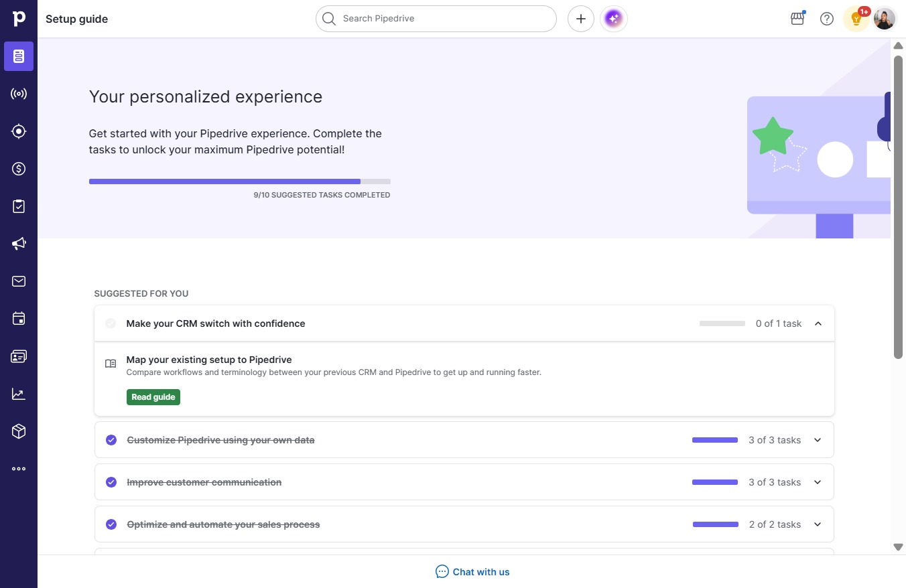Open the calendar icon in sidebar

pos(19,319)
